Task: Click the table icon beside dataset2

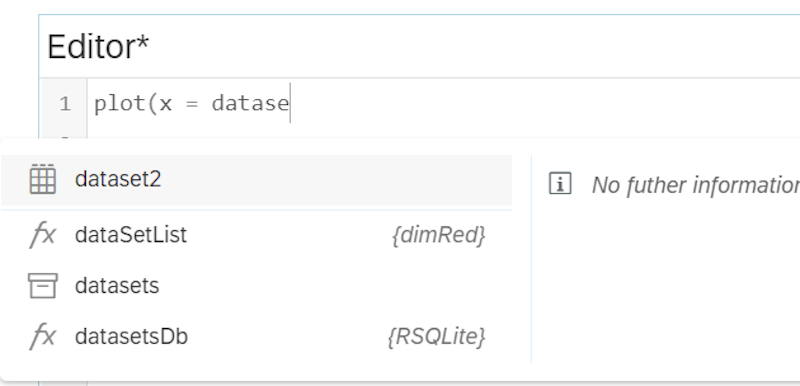Action: (42, 179)
